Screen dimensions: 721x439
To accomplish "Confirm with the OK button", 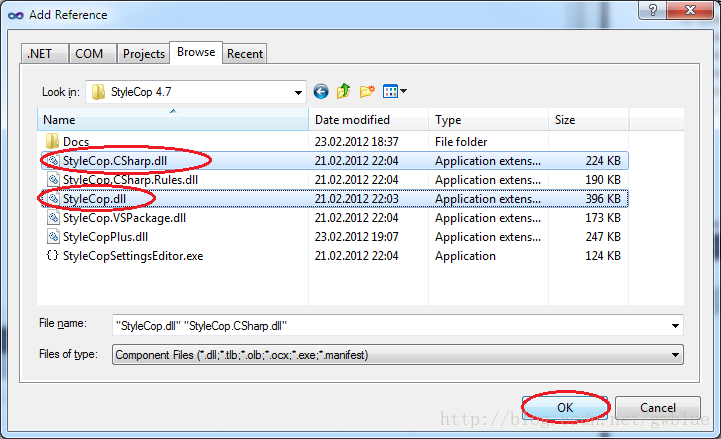I will coord(565,408).
